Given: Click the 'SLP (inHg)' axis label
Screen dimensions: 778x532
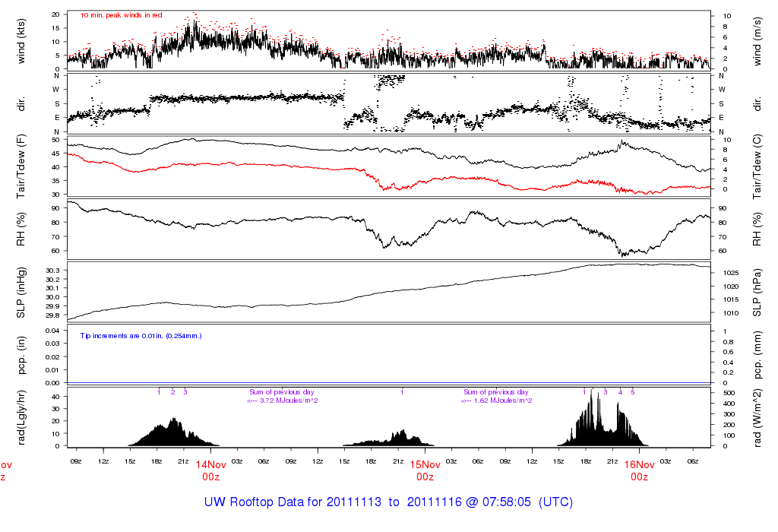Looking at the screenshot, I should click(x=21, y=293).
